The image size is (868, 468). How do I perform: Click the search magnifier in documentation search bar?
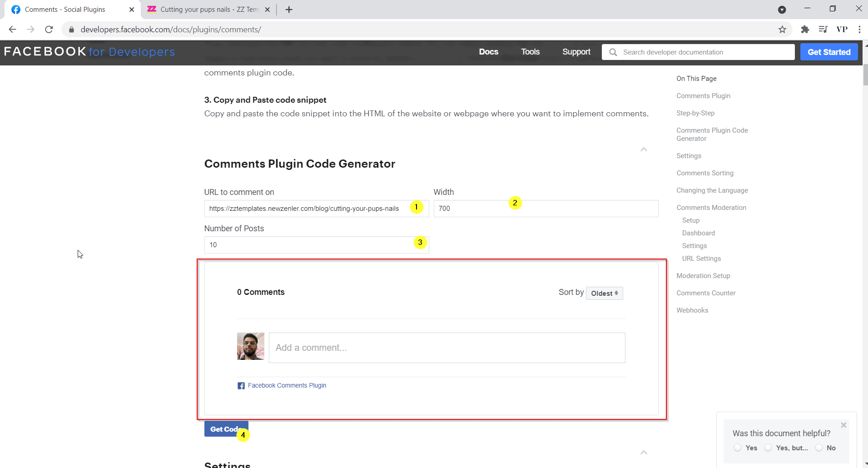613,52
